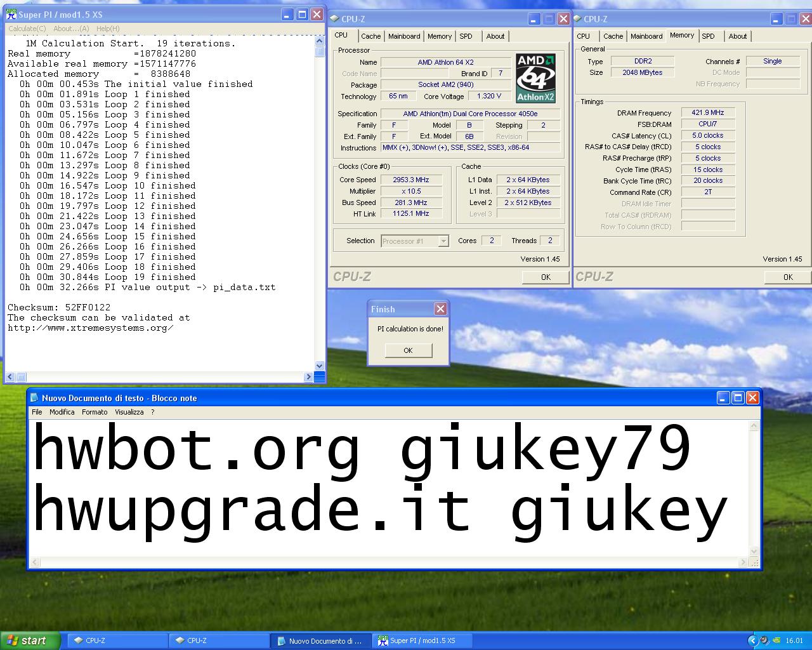Click the Multiplier x 10.5 field
The height and width of the screenshot is (650, 812).
point(411,191)
